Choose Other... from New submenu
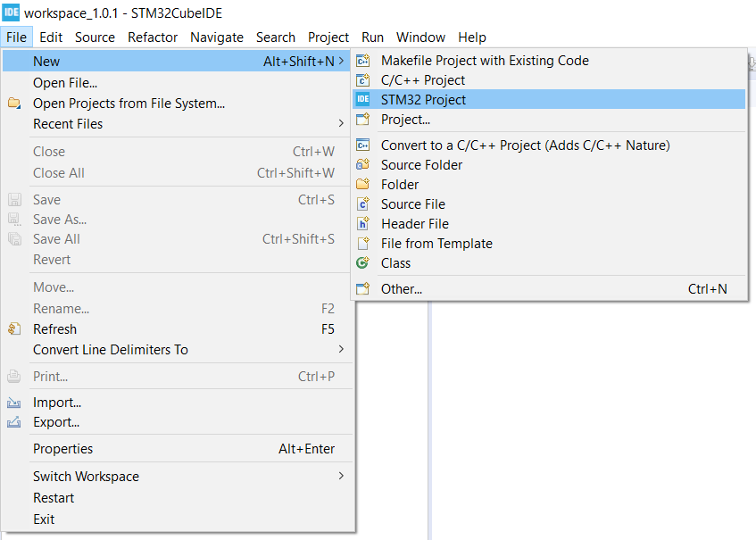Image resolution: width=756 pixels, height=540 pixels. tap(549, 289)
